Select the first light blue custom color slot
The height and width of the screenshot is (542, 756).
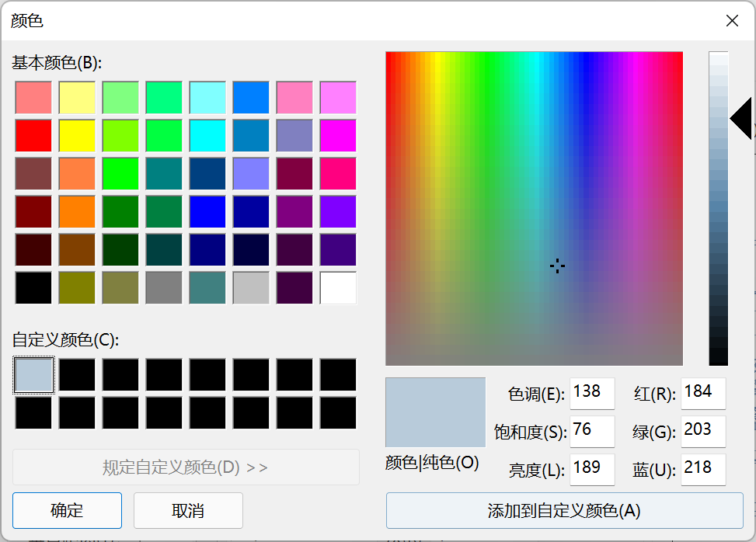pyautogui.click(x=33, y=375)
